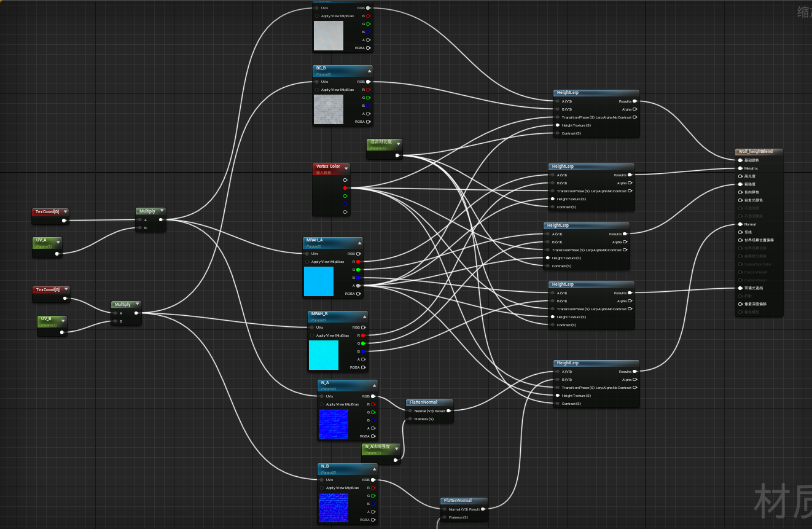Select the BC_B node title
Screen dimensions: 812x529
[321, 68]
